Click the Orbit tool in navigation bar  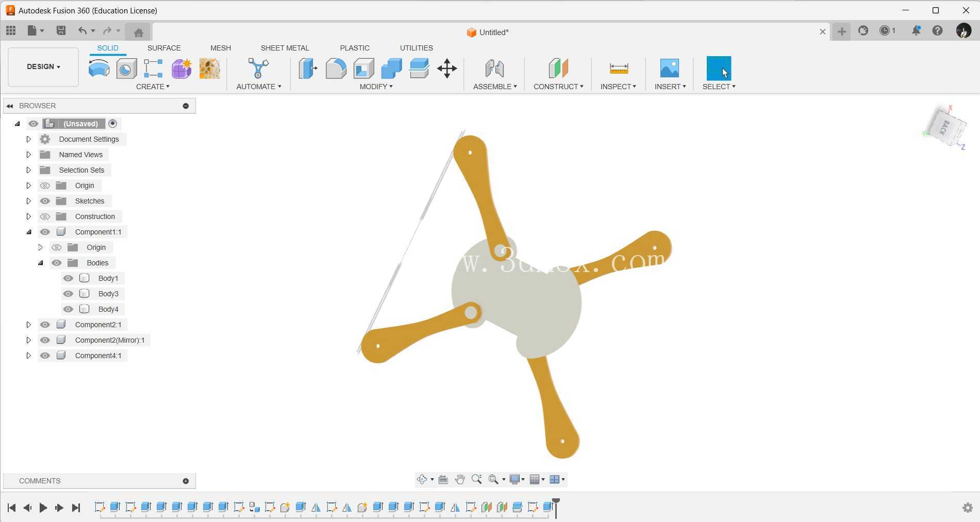point(422,479)
